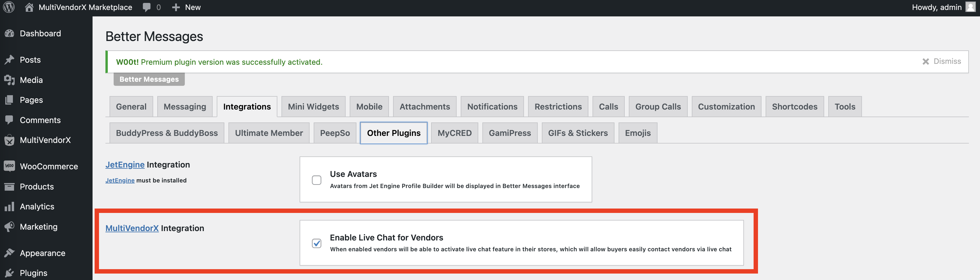Click the Better Messages page heading

(x=154, y=37)
